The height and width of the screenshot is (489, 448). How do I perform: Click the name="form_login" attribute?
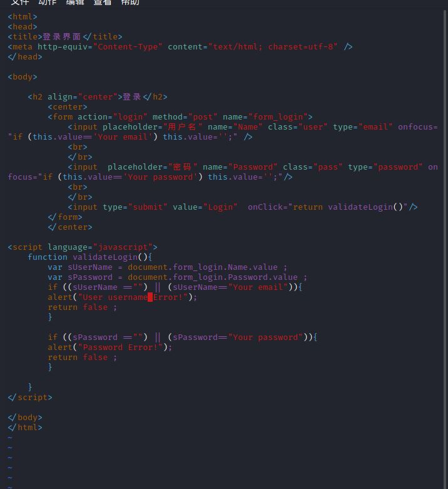[265, 117]
